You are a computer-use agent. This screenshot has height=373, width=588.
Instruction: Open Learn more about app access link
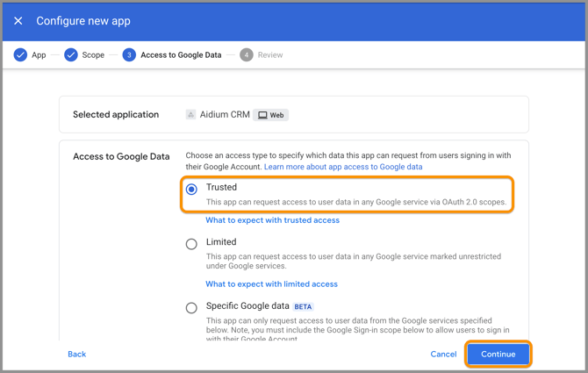click(x=343, y=167)
